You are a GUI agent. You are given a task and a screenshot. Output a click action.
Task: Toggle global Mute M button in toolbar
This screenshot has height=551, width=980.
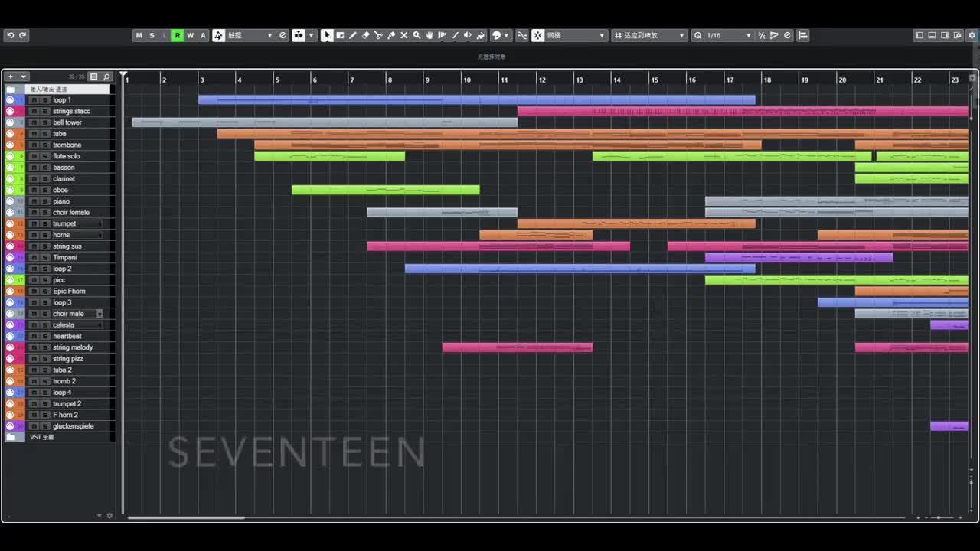pyautogui.click(x=139, y=35)
